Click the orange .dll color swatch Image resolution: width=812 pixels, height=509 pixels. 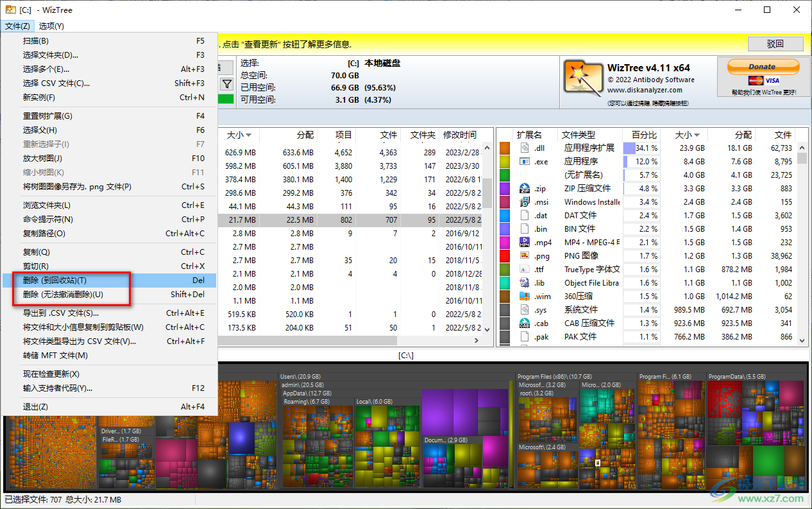click(x=505, y=148)
